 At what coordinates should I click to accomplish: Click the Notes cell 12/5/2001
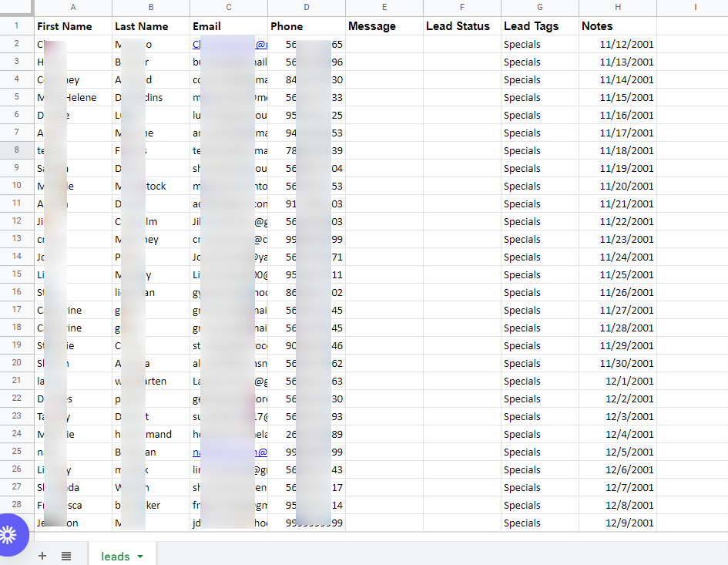(618, 452)
